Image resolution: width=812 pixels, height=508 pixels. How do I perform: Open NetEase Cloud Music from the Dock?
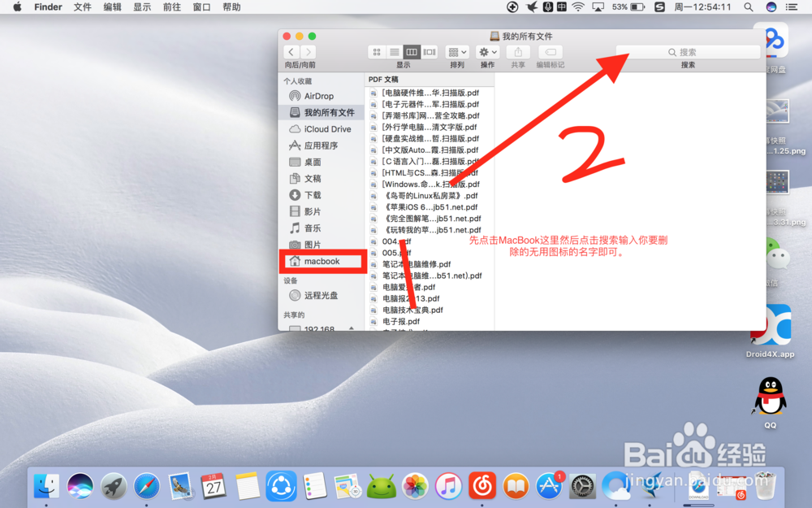(x=482, y=486)
